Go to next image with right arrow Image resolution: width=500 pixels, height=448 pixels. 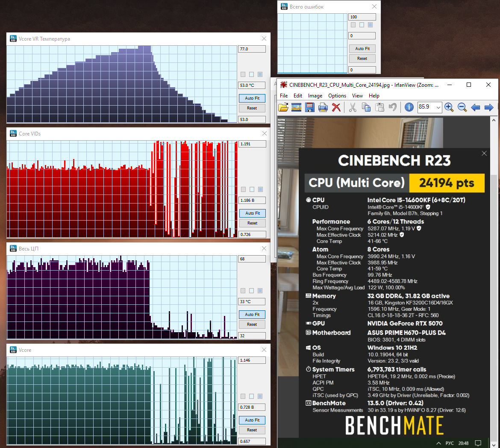(489, 107)
